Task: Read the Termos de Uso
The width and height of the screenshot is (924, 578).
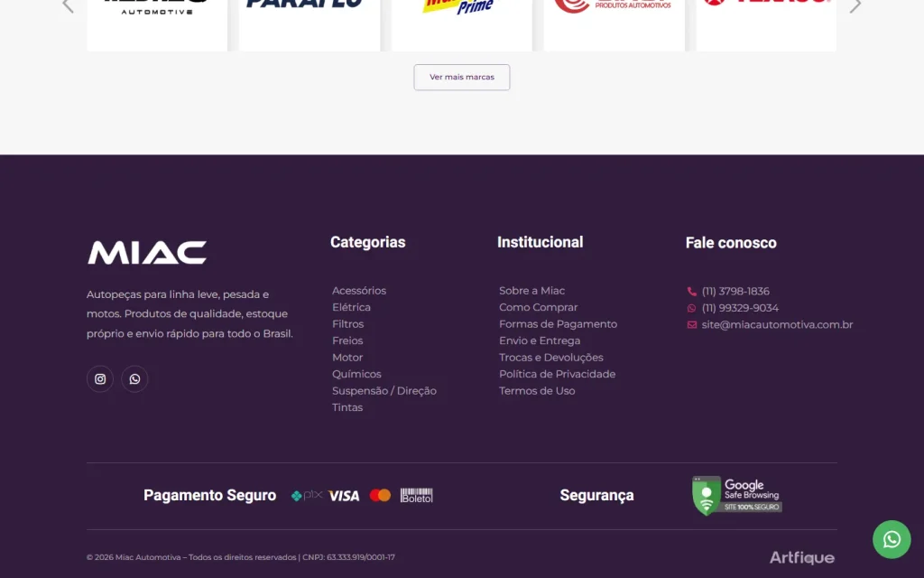Action: pos(537,390)
